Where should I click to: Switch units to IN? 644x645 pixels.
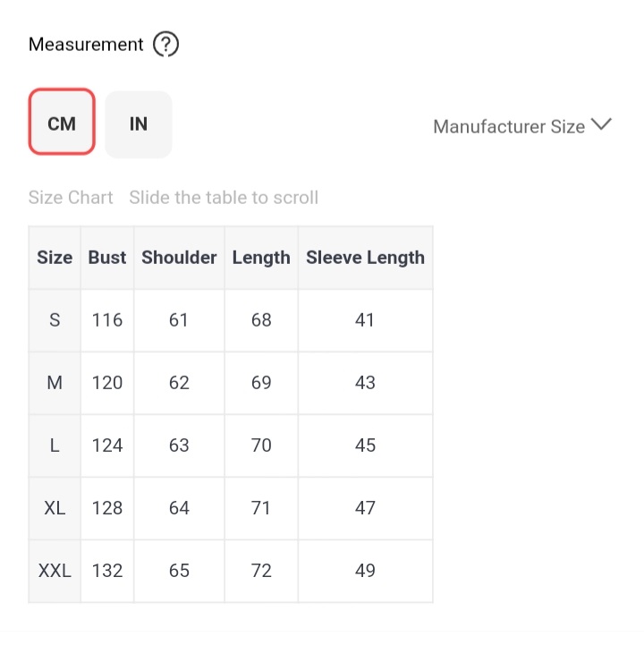(139, 123)
